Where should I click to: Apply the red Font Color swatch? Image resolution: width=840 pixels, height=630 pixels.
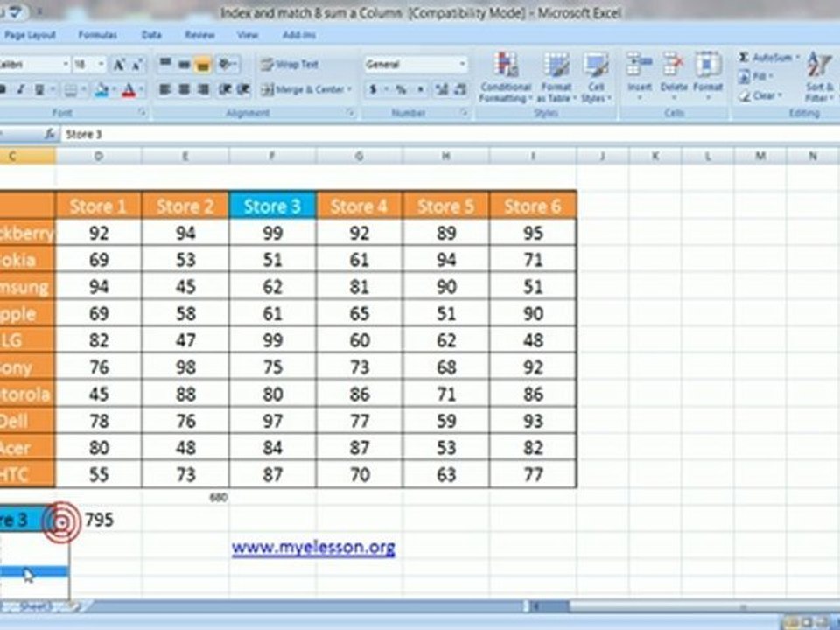coord(129,90)
